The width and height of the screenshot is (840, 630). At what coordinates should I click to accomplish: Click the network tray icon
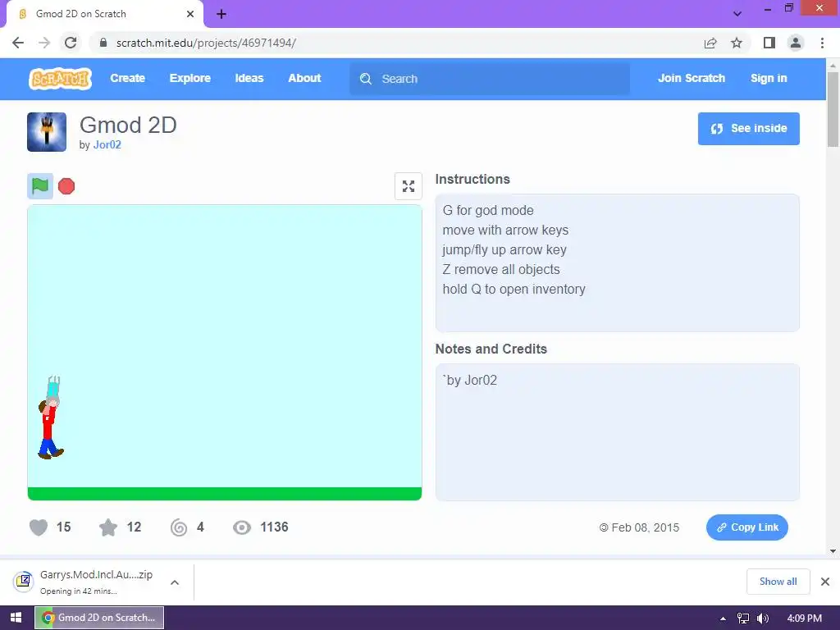pos(743,619)
